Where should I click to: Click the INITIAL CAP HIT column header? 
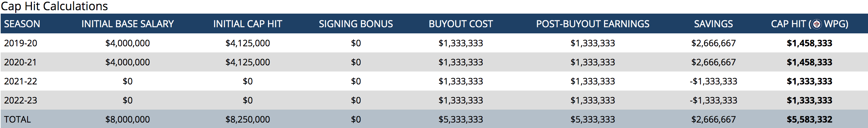click(248, 24)
